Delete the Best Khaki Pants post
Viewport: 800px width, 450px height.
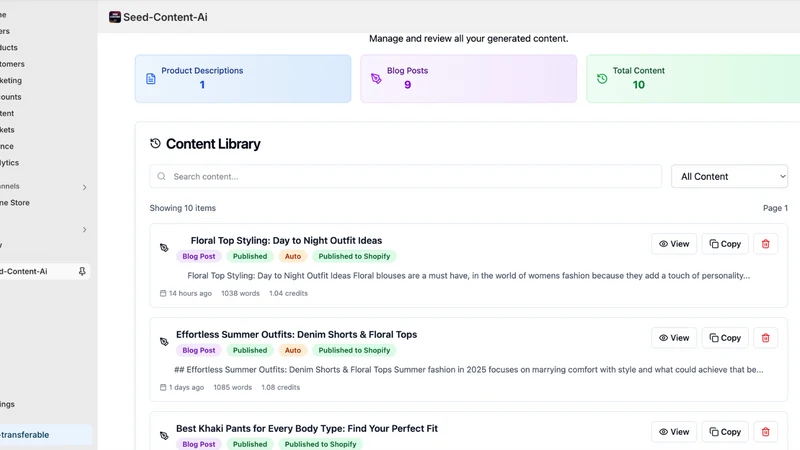[765, 432]
